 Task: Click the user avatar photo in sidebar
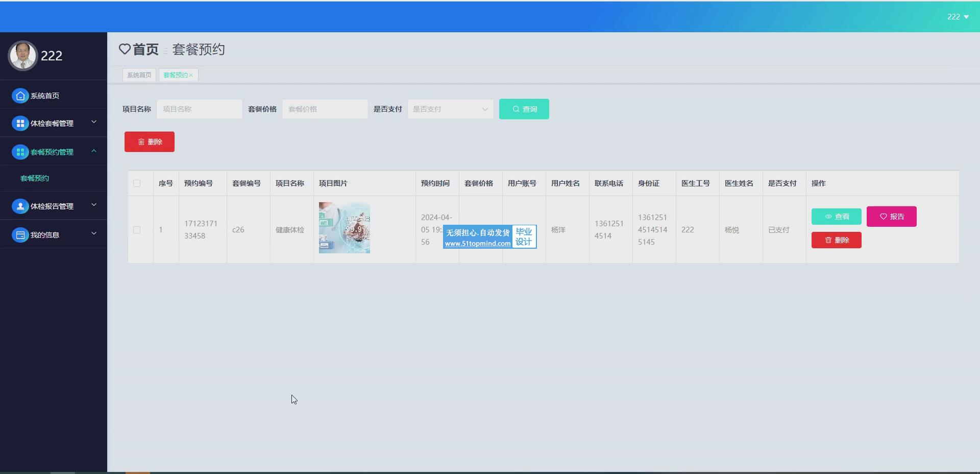pyautogui.click(x=22, y=56)
